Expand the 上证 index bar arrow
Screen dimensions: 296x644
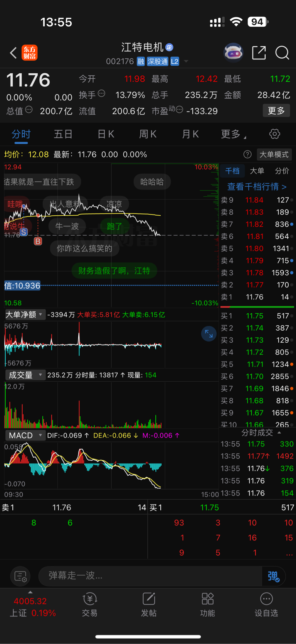[30, 592]
